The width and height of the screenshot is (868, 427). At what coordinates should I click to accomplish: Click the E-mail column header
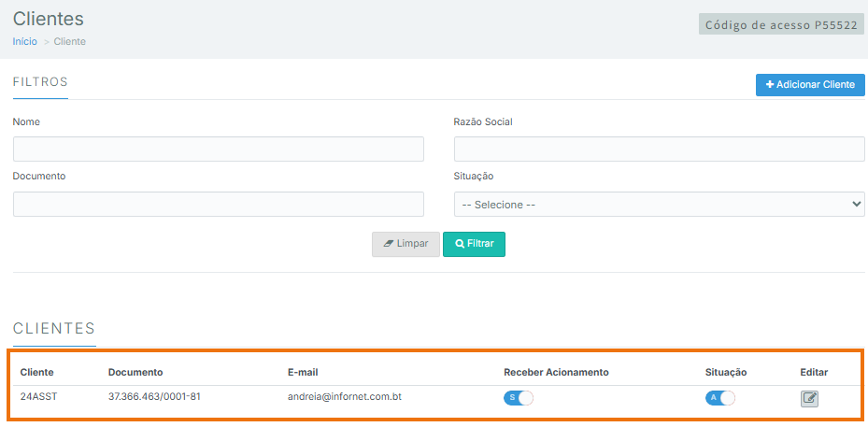tap(303, 372)
